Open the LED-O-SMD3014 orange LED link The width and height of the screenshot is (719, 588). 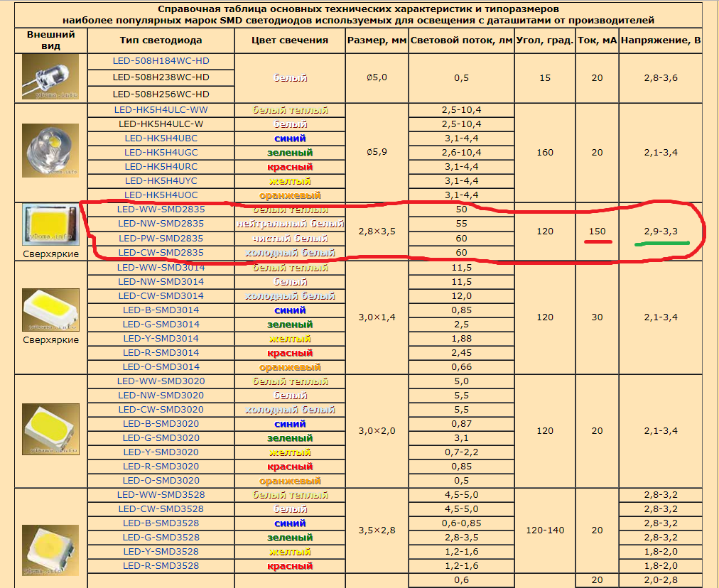[x=161, y=367]
